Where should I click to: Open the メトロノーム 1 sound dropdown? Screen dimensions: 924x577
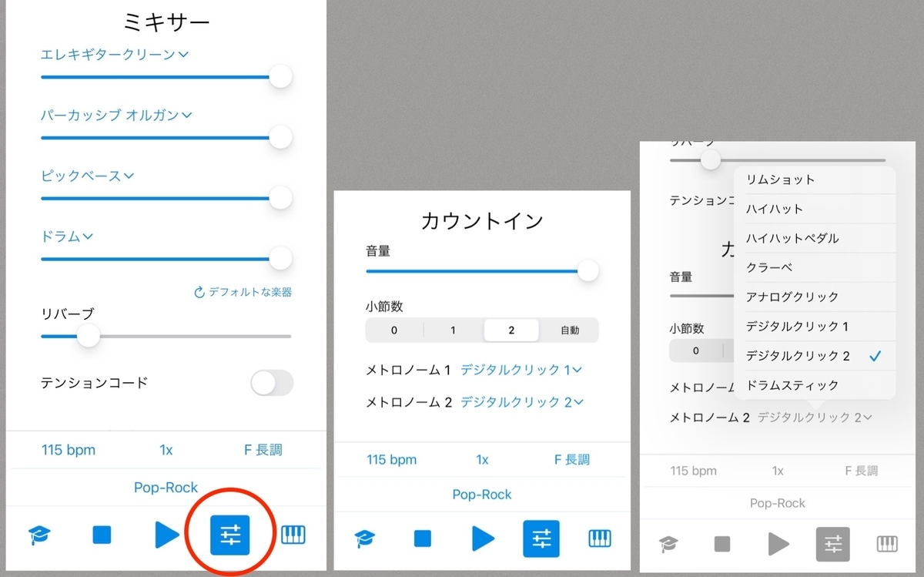click(521, 369)
